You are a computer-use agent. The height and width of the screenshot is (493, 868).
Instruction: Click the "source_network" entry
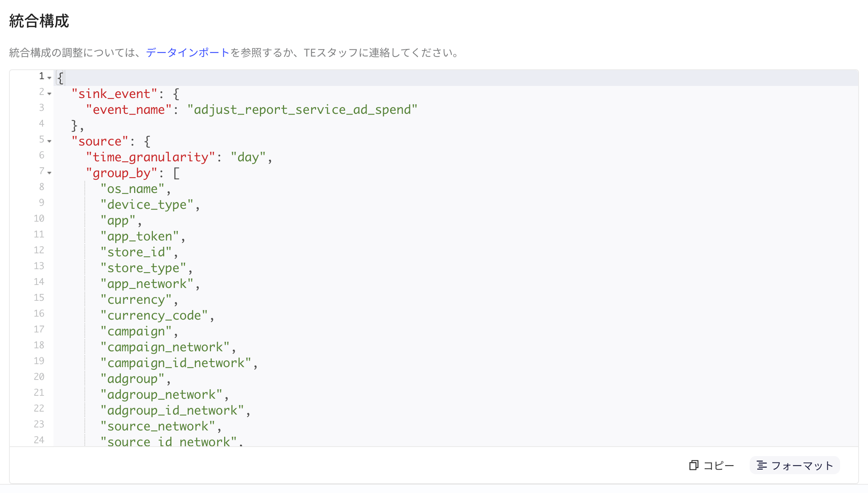pos(157,426)
